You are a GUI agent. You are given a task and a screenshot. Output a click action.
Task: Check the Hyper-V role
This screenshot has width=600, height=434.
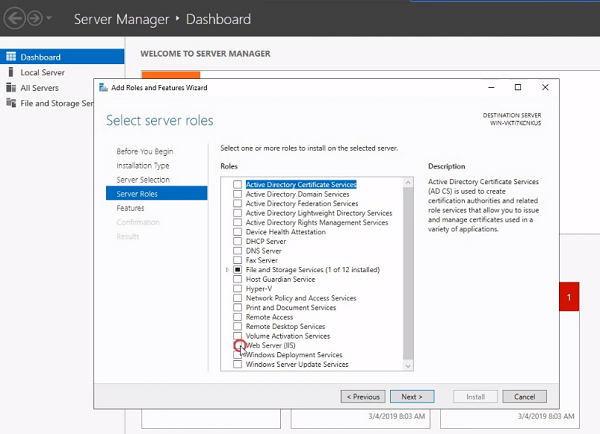pos(237,289)
